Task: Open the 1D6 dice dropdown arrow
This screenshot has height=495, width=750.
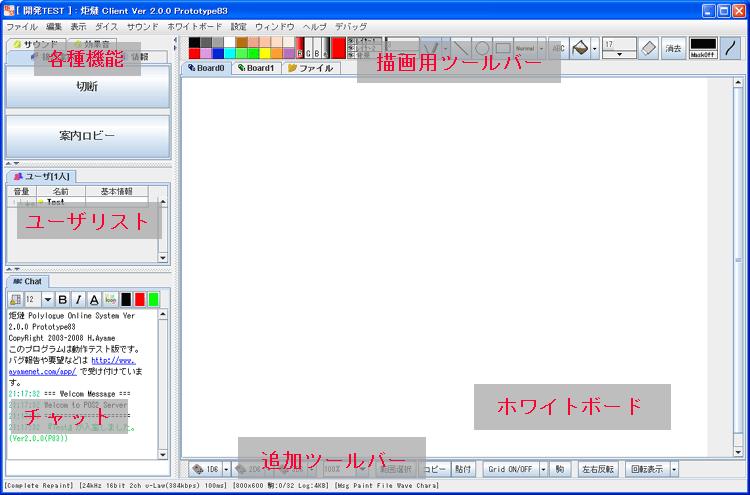Action: (x=227, y=469)
